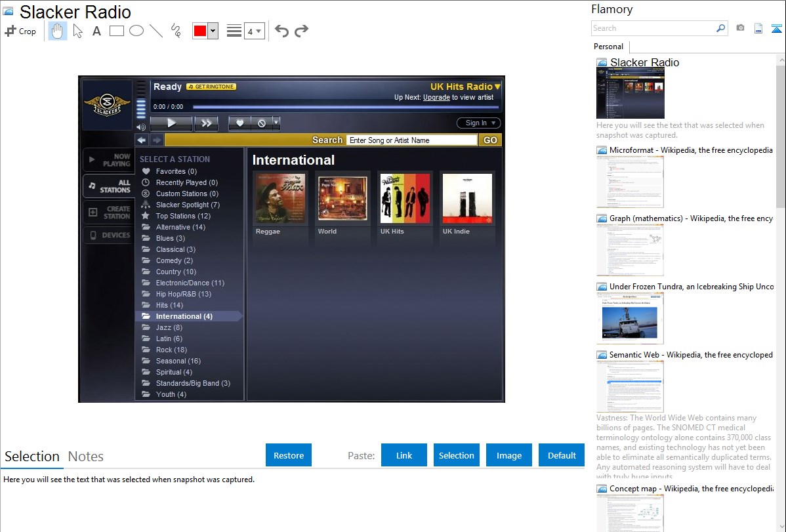Open Under Frozen Tundra snapshot thumbnail
Screen dimensions: 786x532
(x=630, y=318)
